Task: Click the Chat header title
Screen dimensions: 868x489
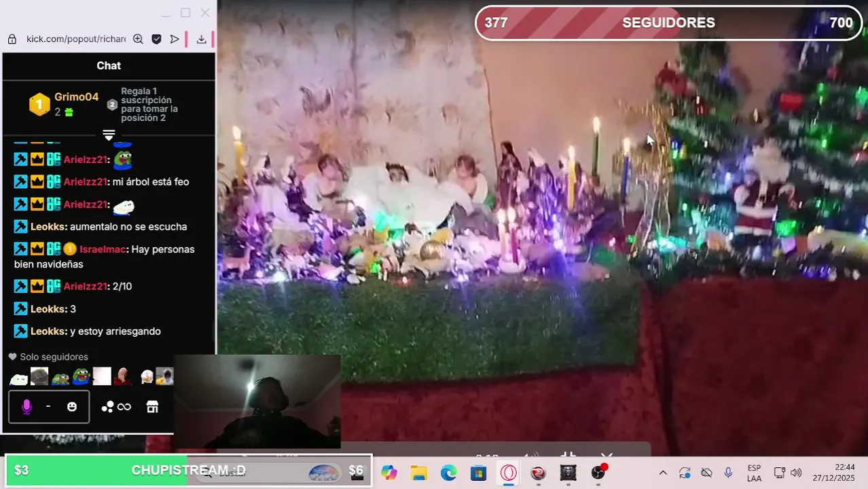Action: (x=109, y=66)
